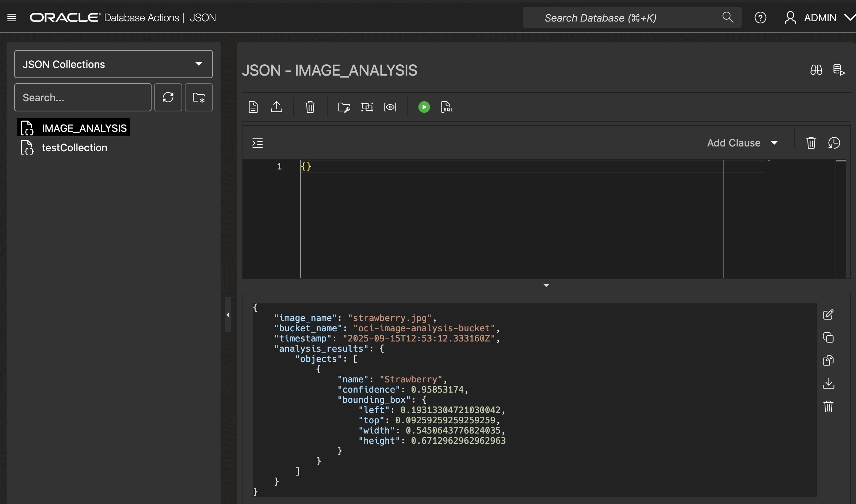Click the upload/import documents icon
This screenshot has height=504, width=856.
click(x=276, y=107)
